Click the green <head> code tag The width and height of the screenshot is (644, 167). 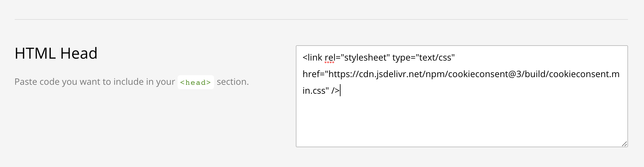tap(195, 82)
